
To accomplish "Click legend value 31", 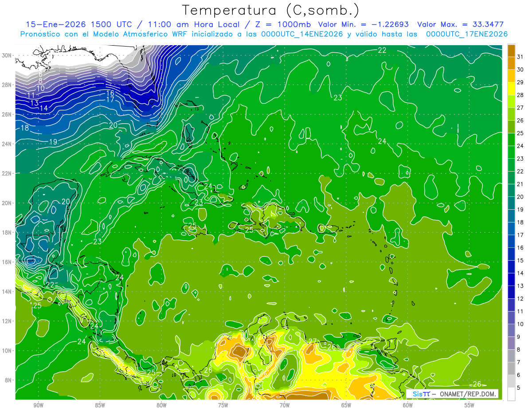I will (520, 57).
